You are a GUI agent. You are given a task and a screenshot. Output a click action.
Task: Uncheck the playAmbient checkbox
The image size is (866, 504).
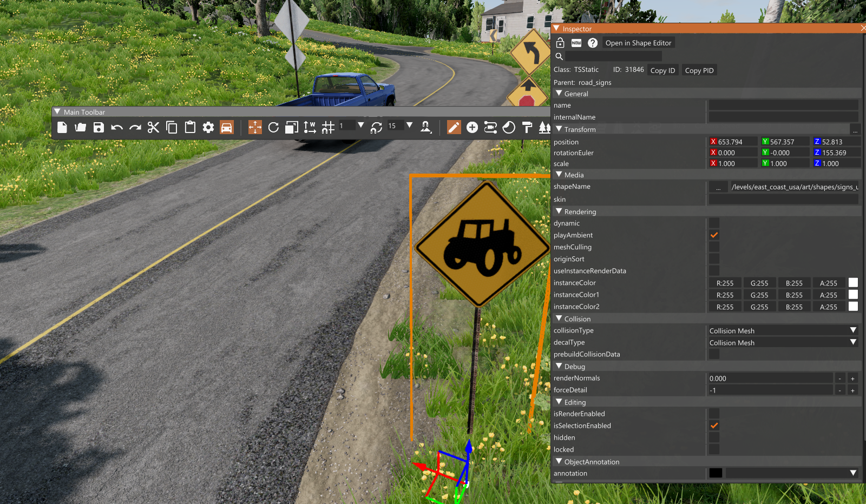point(714,235)
